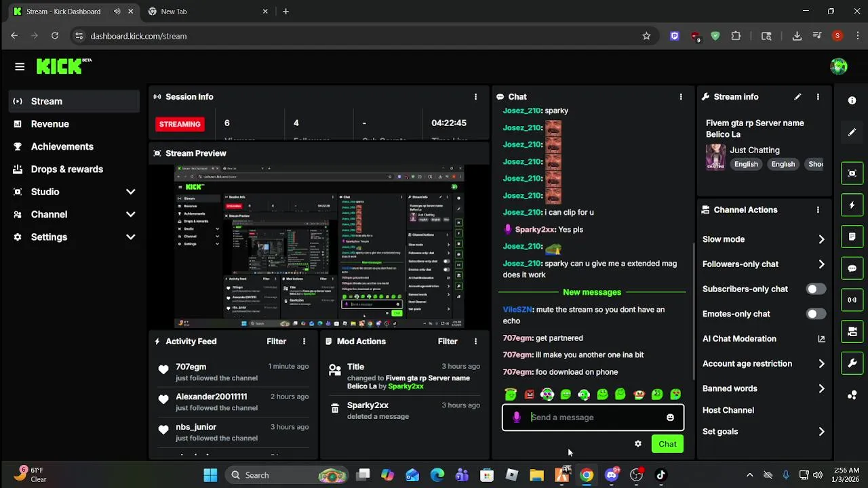
Task: Open Channel Actions three-dot menu
Action: (818, 210)
